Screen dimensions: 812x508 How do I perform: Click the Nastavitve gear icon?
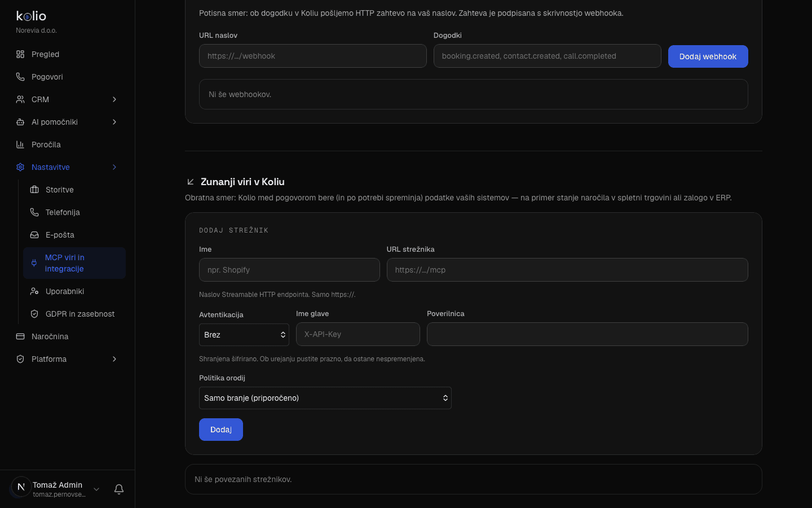[x=20, y=167]
